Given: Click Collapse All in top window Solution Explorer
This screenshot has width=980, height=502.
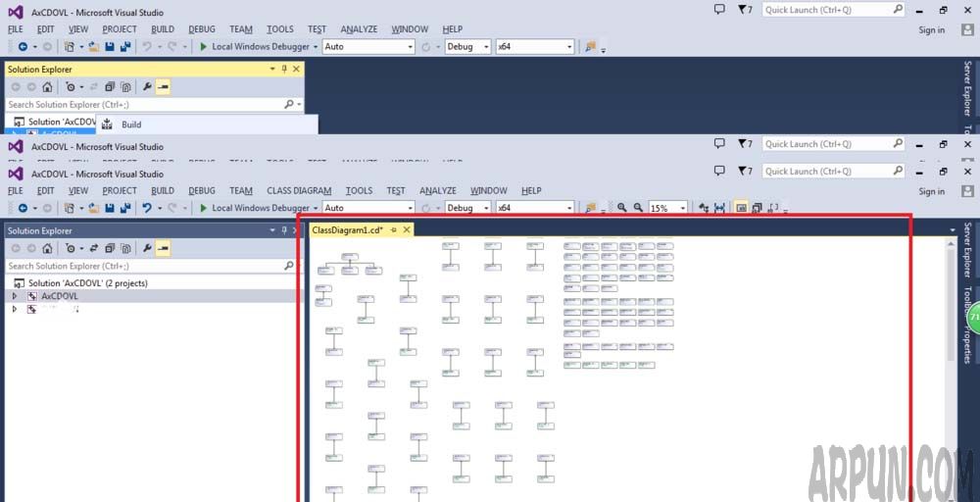Looking at the screenshot, I should pos(110,87).
